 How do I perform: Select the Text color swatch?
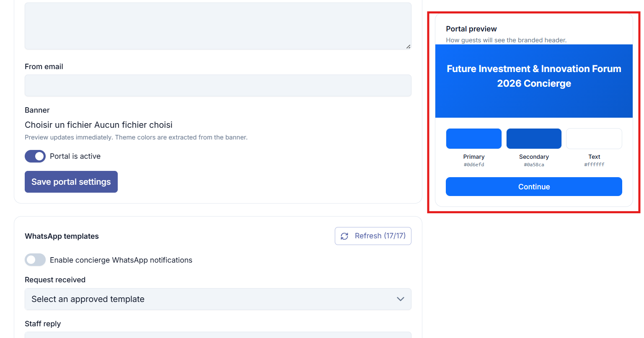(x=594, y=139)
